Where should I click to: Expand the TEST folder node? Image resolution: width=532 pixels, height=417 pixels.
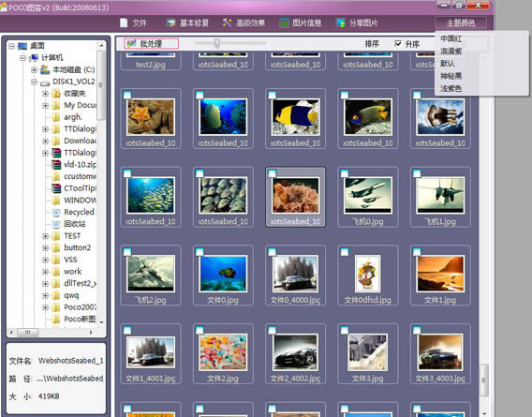(x=45, y=236)
